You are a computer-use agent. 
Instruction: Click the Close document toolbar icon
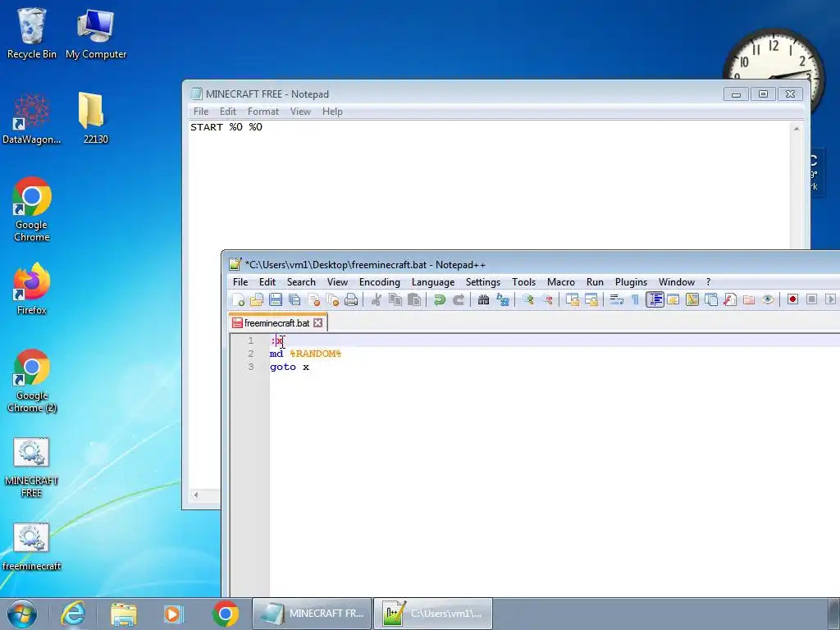[314, 300]
